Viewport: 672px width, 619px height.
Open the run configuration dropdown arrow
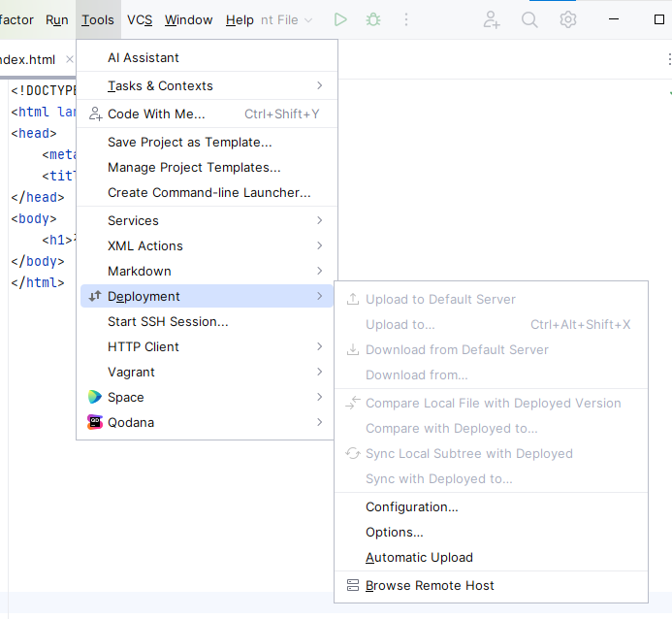308,20
